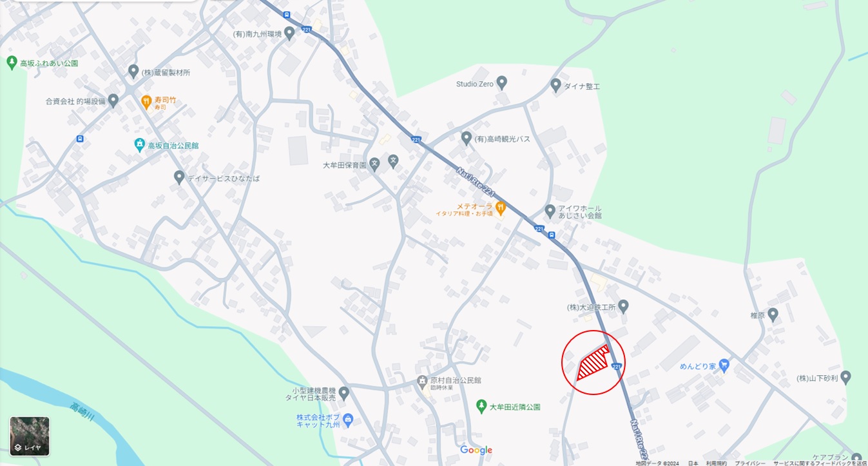Open the 株式会社ボブキャット九州 shop marker
The width and height of the screenshot is (868, 466).
coord(349,420)
